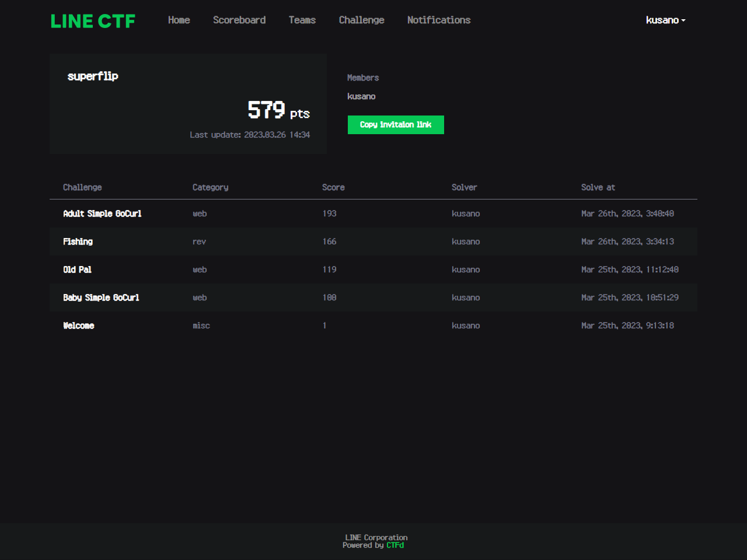Open the Old Pal challenge

point(77,269)
